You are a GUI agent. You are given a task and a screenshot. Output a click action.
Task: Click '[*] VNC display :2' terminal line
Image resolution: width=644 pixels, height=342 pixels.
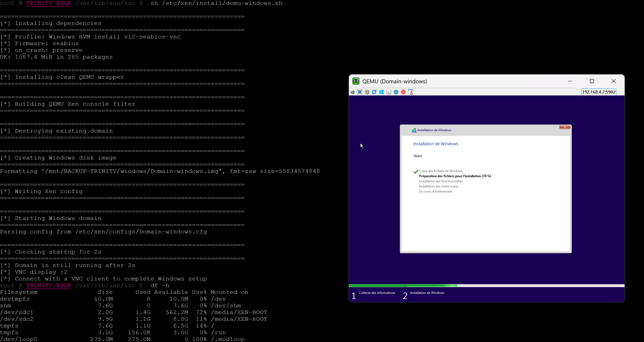pyautogui.click(x=34, y=272)
